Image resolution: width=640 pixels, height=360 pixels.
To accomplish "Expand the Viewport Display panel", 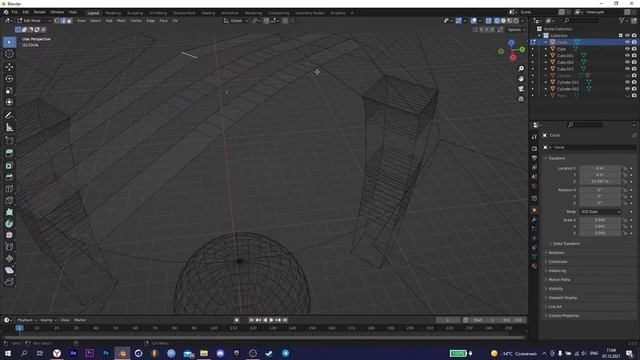I will pyautogui.click(x=562, y=298).
